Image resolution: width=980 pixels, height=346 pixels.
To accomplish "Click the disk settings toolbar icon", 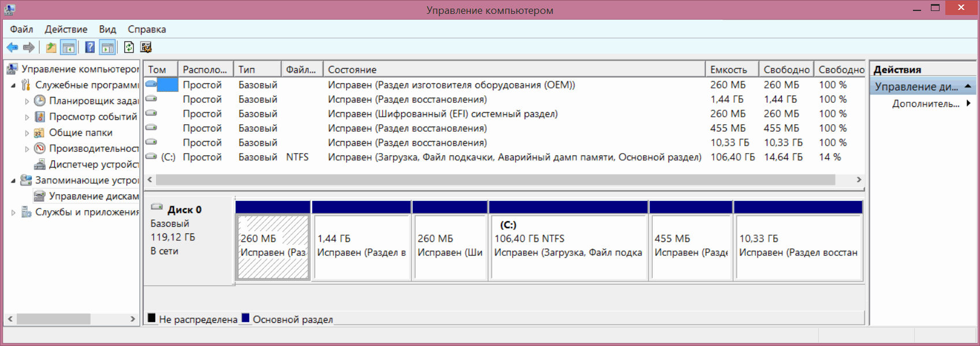I will [146, 47].
